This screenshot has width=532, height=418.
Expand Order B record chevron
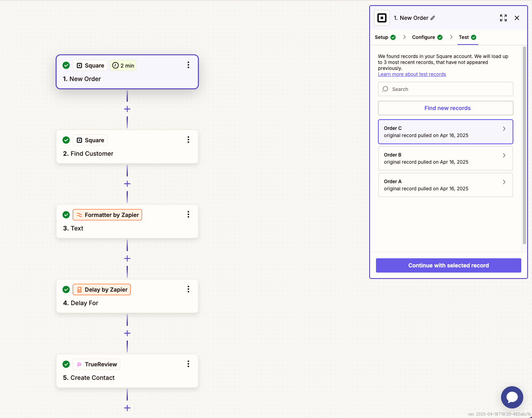tap(504, 155)
